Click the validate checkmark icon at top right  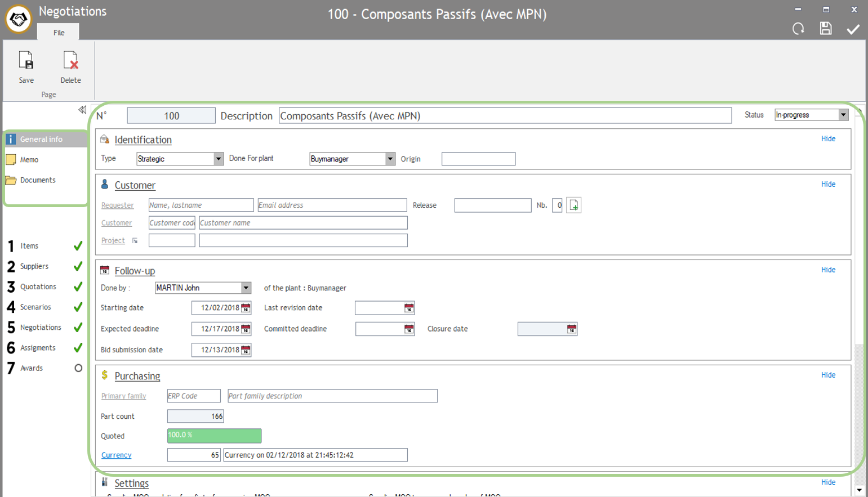pyautogui.click(x=853, y=29)
